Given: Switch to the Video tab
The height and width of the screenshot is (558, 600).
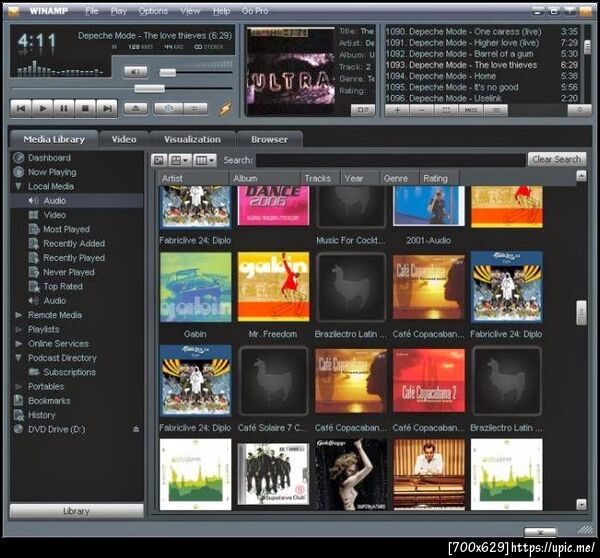Looking at the screenshot, I should click(x=124, y=139).
